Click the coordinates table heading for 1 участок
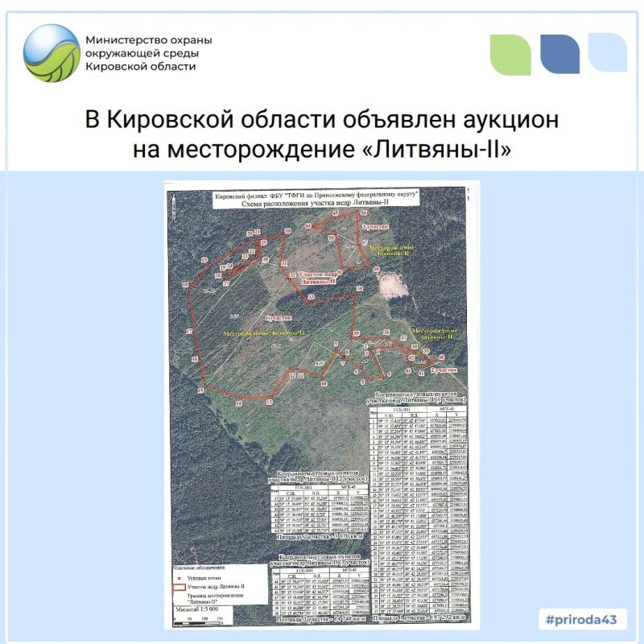The image size is (644, 644). coord(415,396)
